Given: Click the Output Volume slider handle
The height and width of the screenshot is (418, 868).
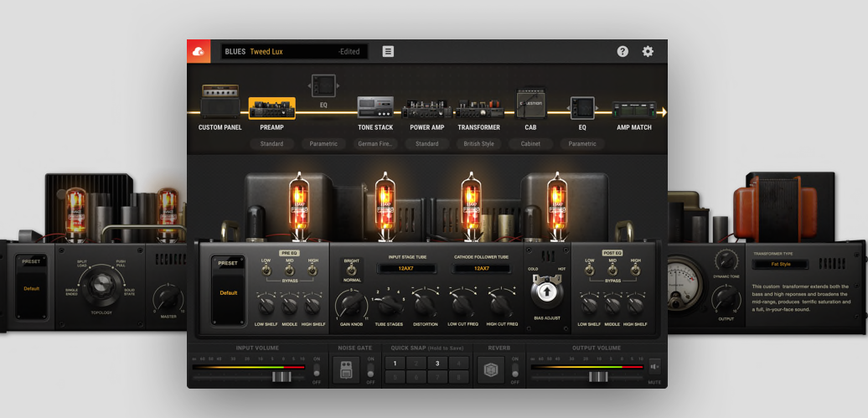Looking at the screenshot, I should [598, 377].
